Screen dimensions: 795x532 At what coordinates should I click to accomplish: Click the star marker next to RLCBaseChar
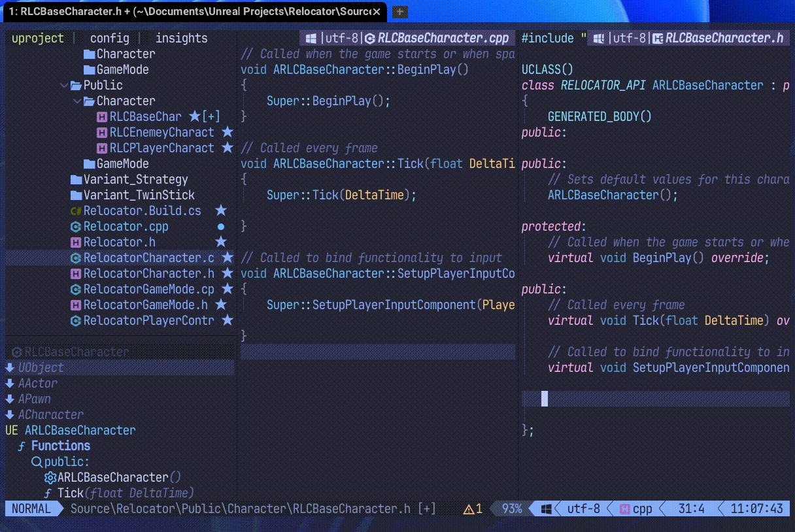pyautogui.click(x=194, y=116)
